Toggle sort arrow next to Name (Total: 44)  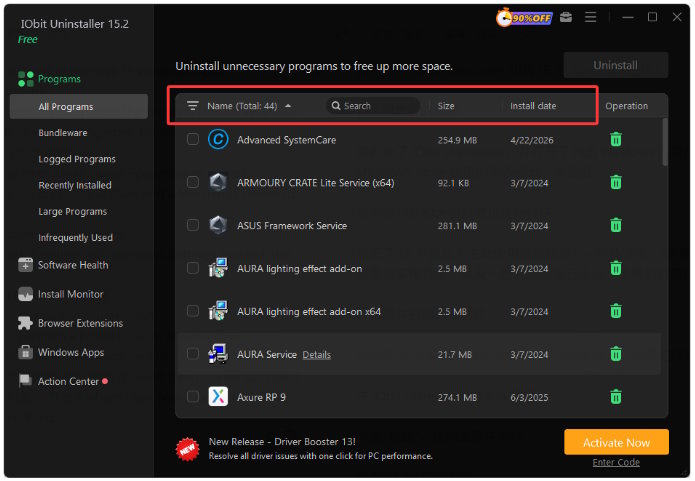(x=288, y=106)
